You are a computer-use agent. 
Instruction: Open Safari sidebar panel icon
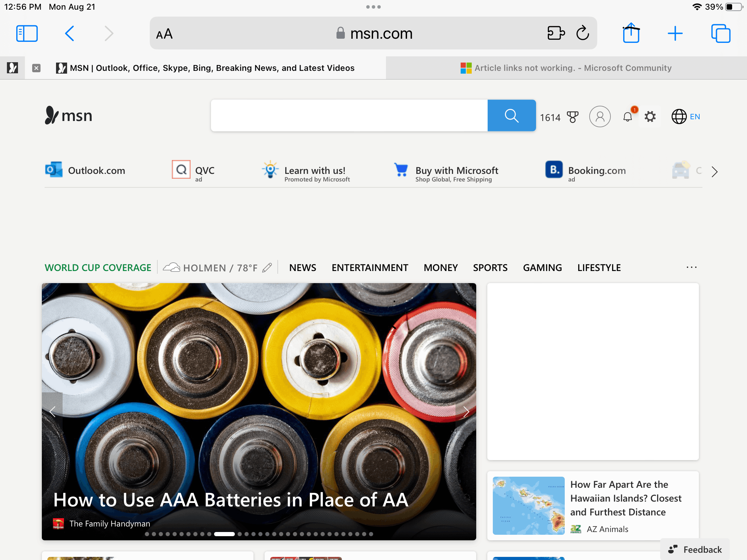[x=27, y=34]
